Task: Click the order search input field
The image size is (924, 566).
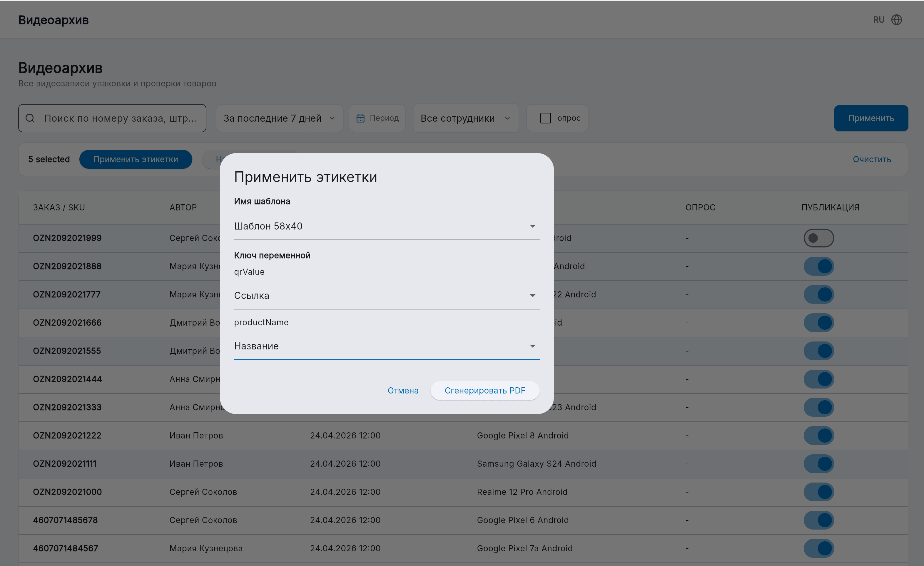Action: click(112, 118)
